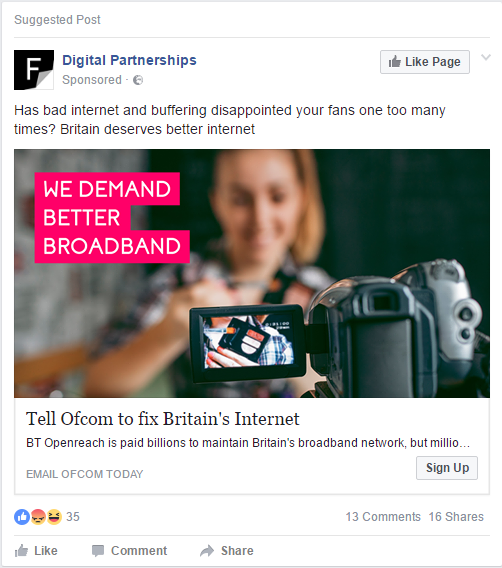
Task: Click the EMAIL OFCOM TODAY caption
Action: tap(85, 474)
